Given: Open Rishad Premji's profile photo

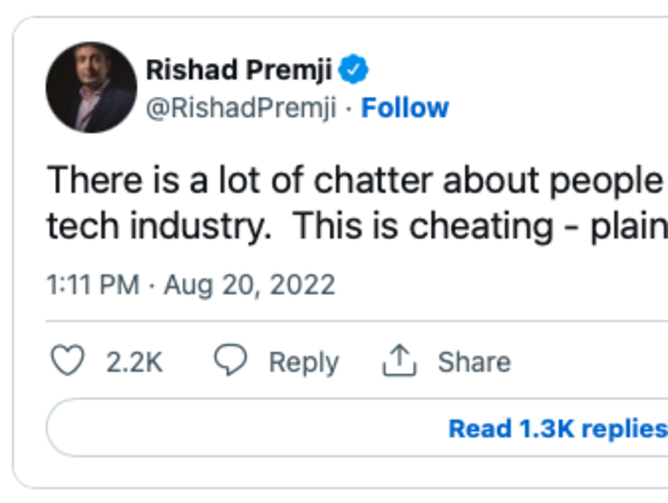Looking at the screenshot, I should click(92, 88).
